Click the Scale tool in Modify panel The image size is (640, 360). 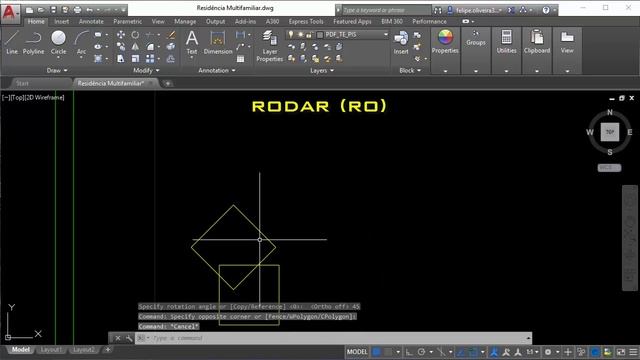pos(135,59)
